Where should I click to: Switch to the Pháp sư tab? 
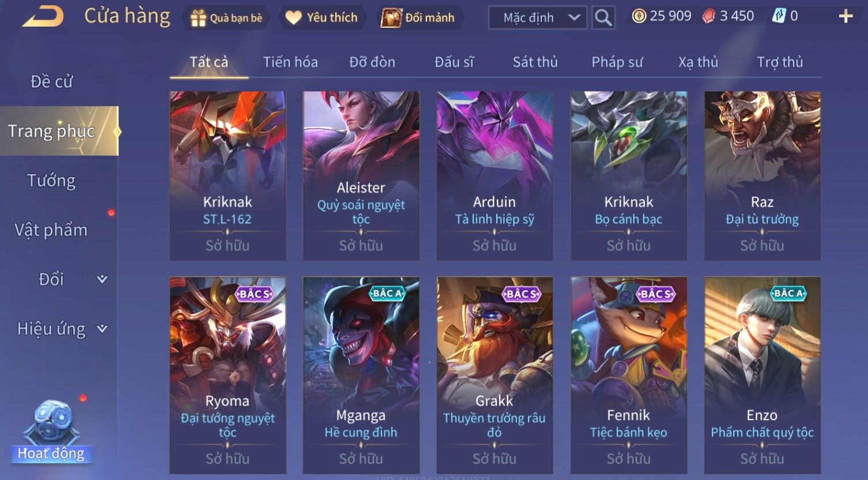point(617,62)
